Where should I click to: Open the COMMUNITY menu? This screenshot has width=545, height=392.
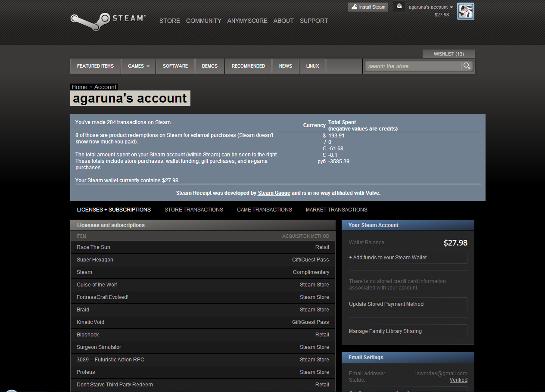pos(204,21)
